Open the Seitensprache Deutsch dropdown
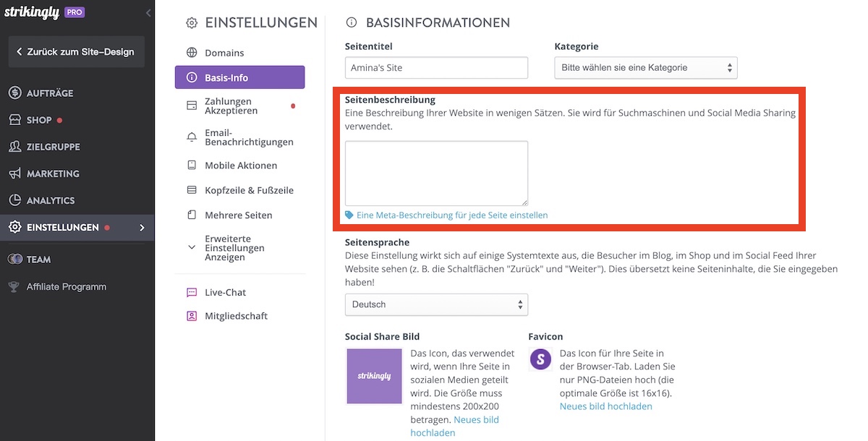This screenshot has width=868, height=441. (x=436, y=304)
